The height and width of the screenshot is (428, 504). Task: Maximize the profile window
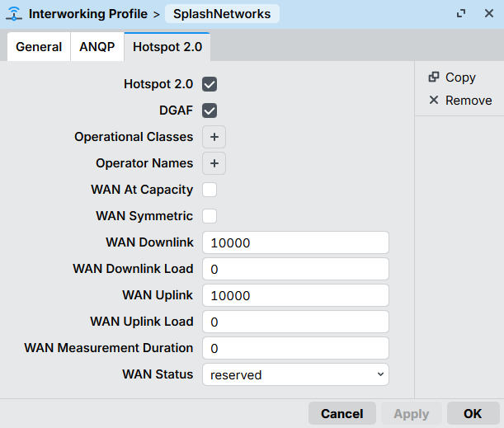coord(461,14)
